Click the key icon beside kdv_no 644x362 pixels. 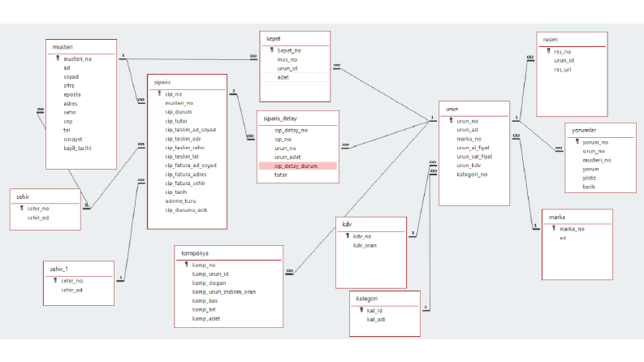pos(348,236)
